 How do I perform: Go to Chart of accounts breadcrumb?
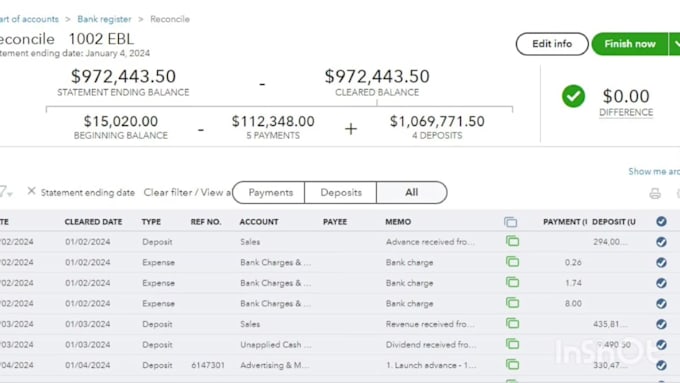point(29,19)
